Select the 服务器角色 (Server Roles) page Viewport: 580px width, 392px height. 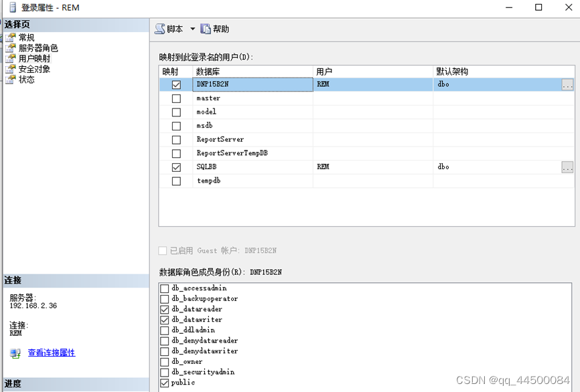[x=40, y=47]
